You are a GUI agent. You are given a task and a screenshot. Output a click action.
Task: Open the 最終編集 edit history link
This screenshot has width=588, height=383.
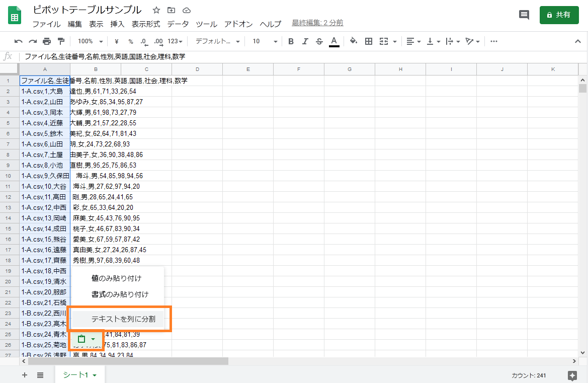(317, 23)
